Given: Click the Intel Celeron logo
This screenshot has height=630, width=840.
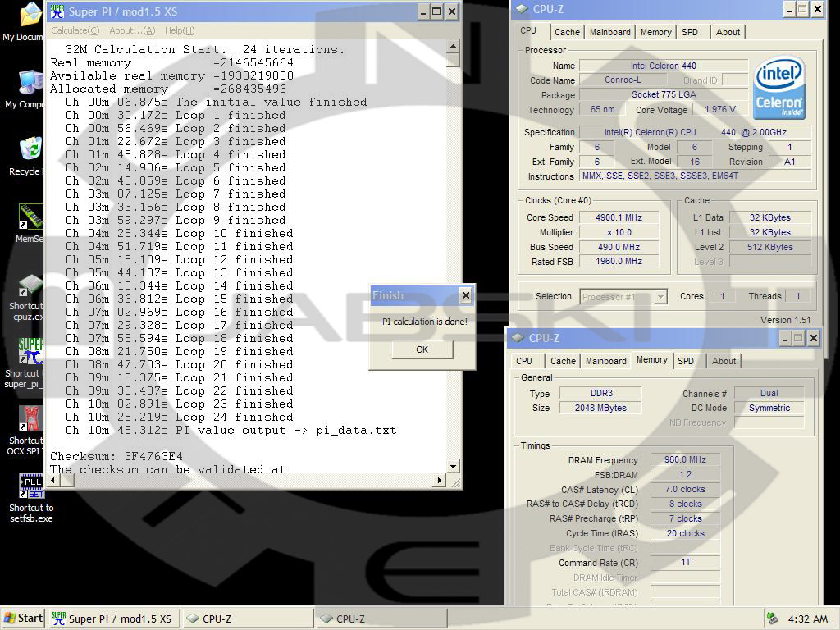Looking at the screenshot, I should coord(779,87).
